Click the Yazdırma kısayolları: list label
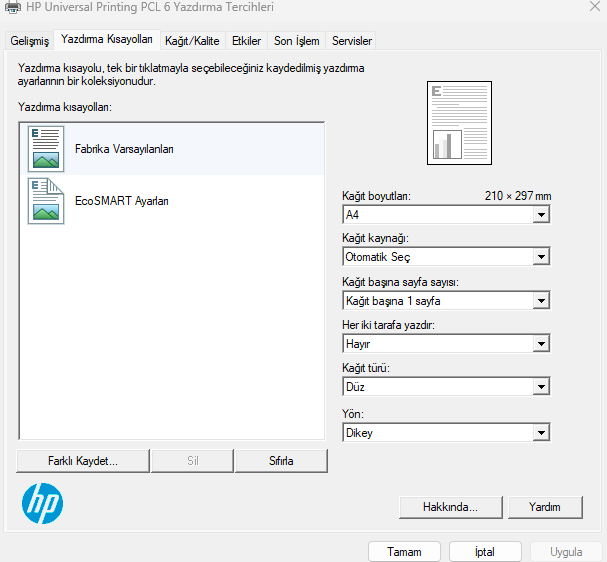Screen dimensions: 607x562 pyautogui.click(x=65, y=107)
